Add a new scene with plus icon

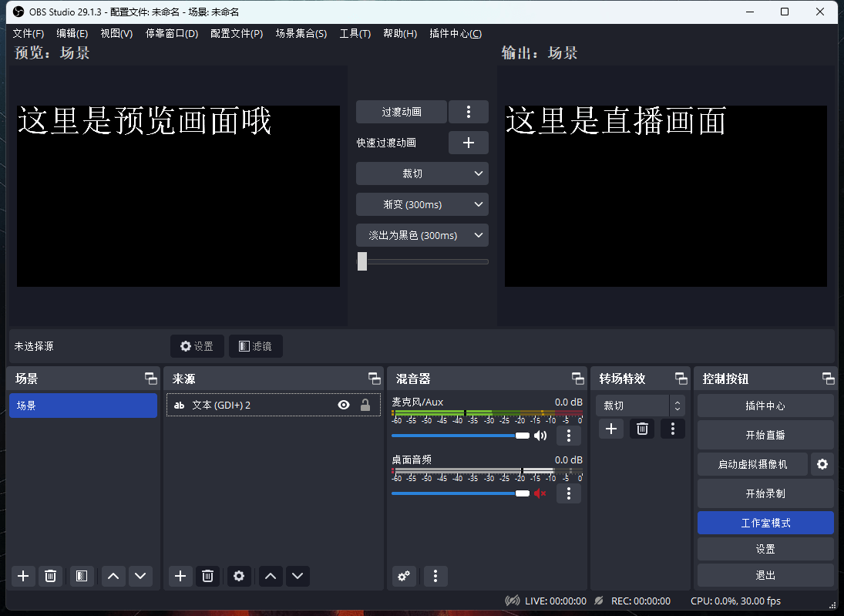(23, 576)
